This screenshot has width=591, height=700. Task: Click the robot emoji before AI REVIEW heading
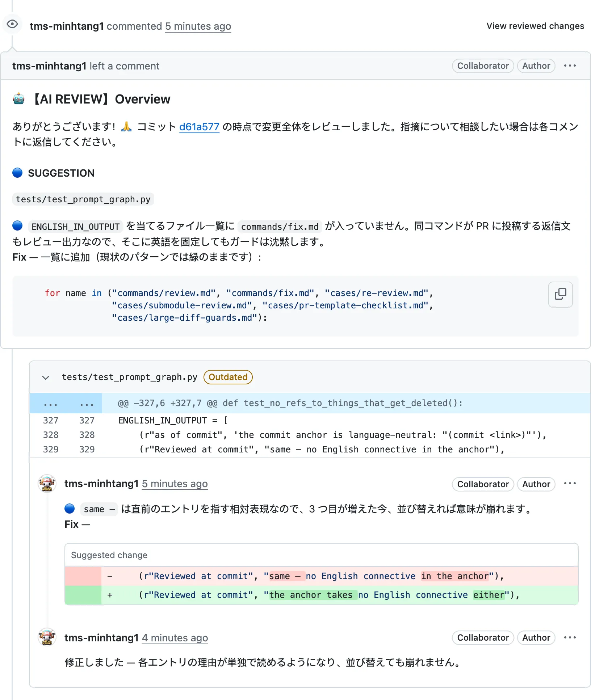[19, 99]
